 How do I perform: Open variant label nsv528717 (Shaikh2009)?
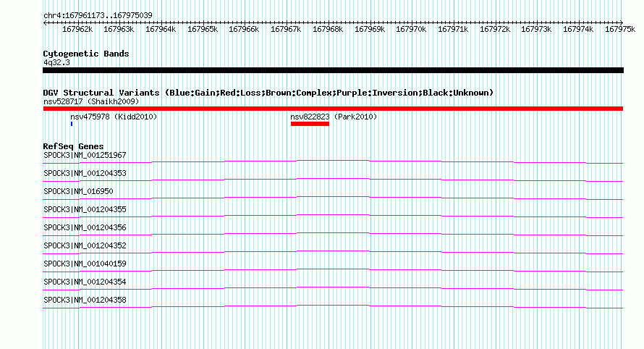point(91,101)
